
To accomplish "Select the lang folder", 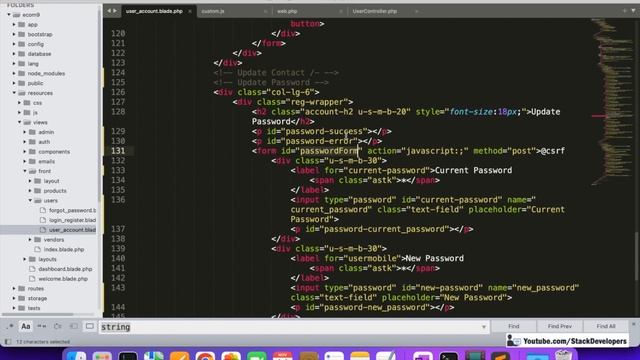I will 33,64.
